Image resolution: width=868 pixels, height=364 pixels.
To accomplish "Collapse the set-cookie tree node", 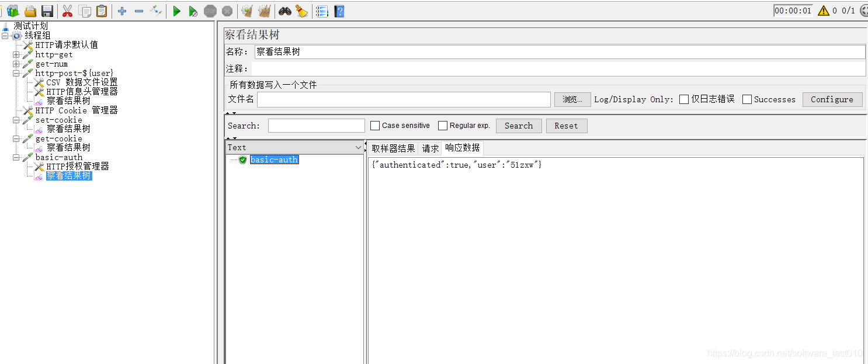I will (16, 120).
